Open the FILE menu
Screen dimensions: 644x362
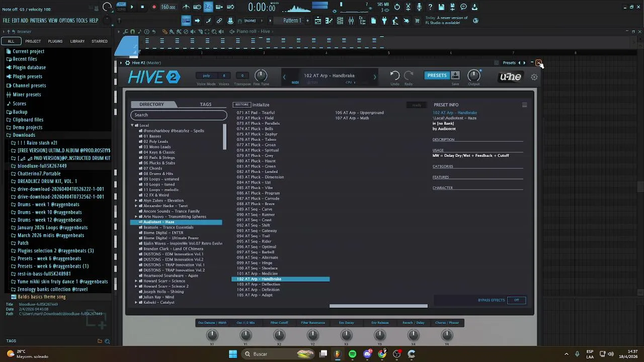[x=7, y=21]
